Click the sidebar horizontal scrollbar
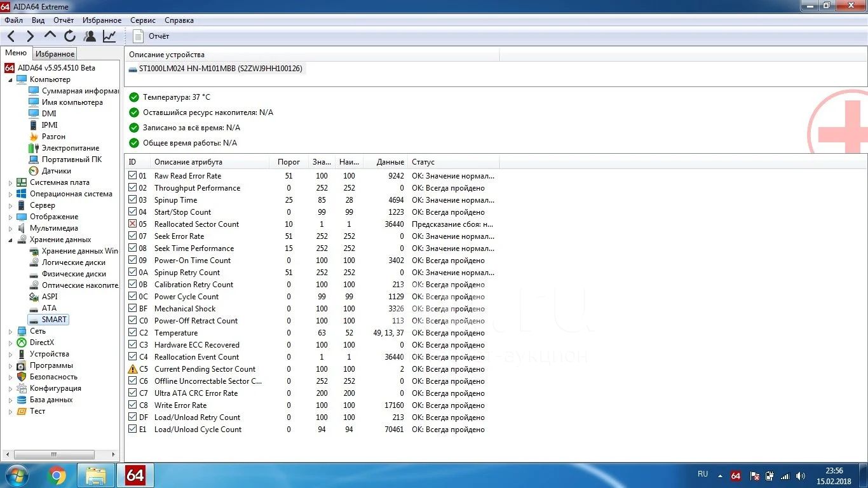 [x=54, y=455]
